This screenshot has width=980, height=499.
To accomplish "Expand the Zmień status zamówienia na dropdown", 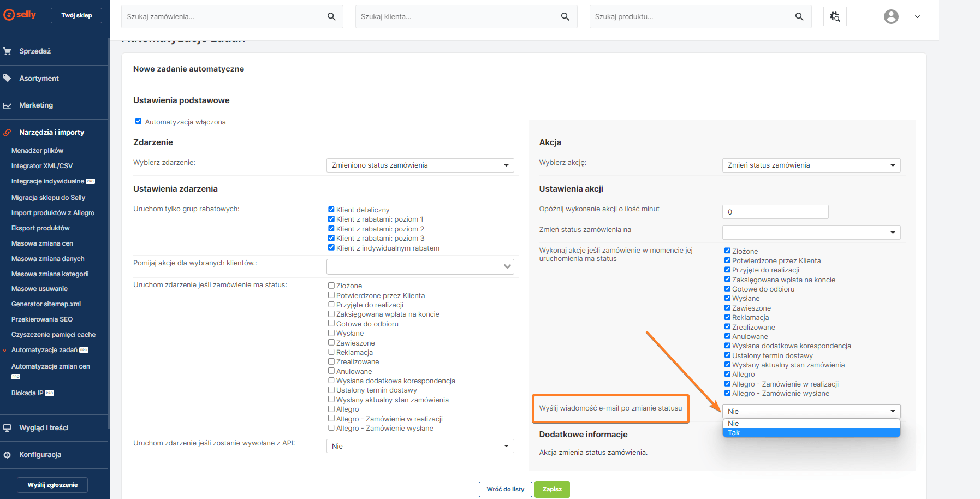I will pyautogui.click(x=811, y=233).
